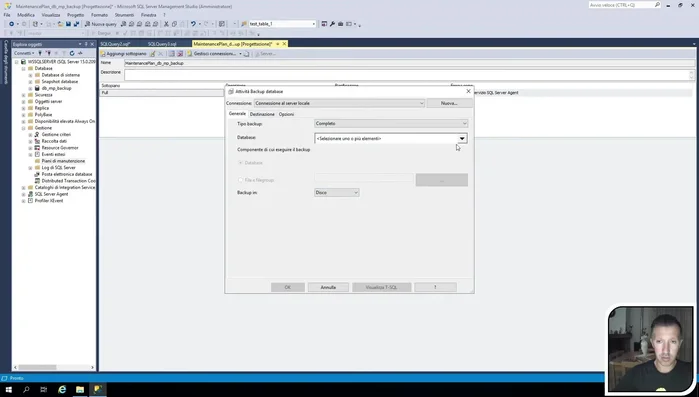
Task: Expand the Sicurezza tree node
Action: tap(24, 95)
